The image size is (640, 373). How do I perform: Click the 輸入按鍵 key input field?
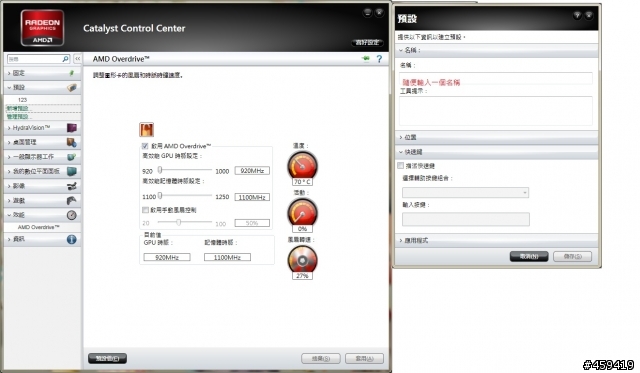click(466, 219)
